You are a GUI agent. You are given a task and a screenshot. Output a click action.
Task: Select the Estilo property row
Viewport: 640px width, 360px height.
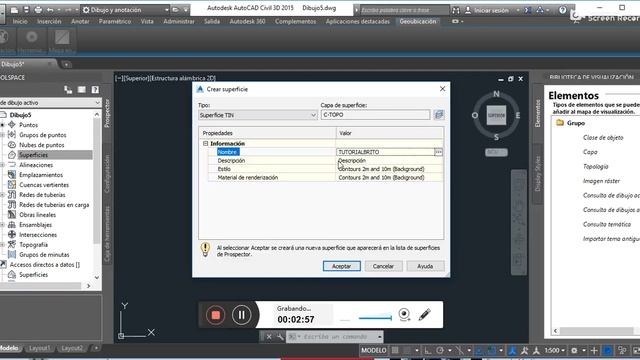pos(325,169)
